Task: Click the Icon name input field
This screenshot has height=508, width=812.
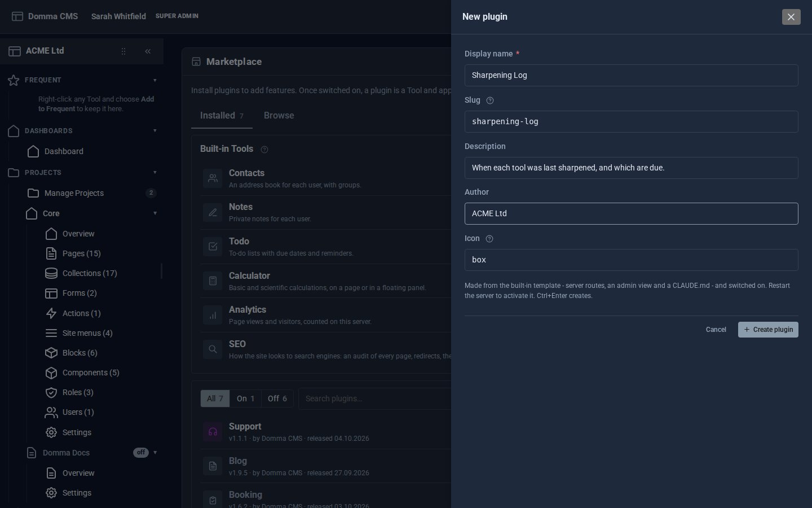Action: tap(632, 260)
